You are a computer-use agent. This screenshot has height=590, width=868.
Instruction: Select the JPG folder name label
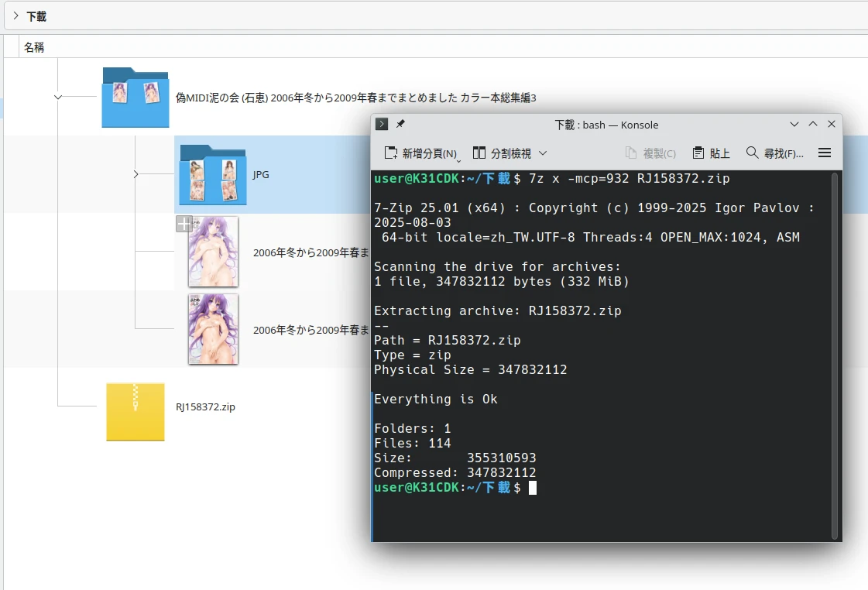(261, 175)
